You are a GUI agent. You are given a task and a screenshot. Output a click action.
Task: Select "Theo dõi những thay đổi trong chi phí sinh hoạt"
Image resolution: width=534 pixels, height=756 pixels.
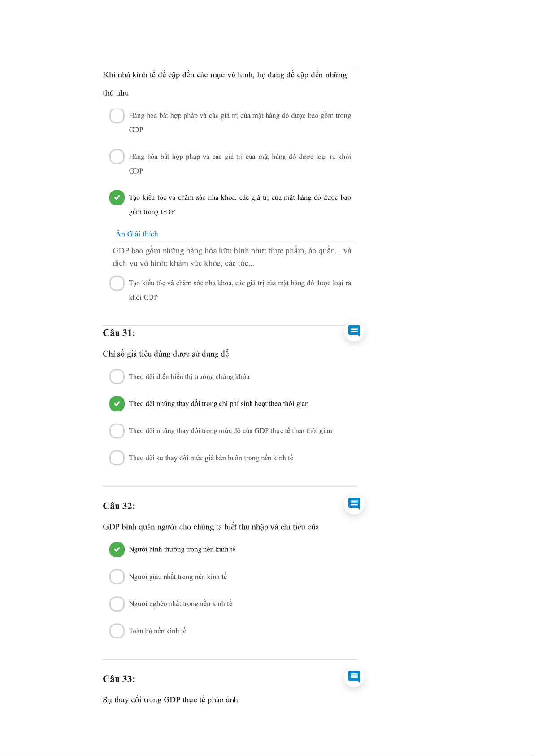tap(117, 404)
